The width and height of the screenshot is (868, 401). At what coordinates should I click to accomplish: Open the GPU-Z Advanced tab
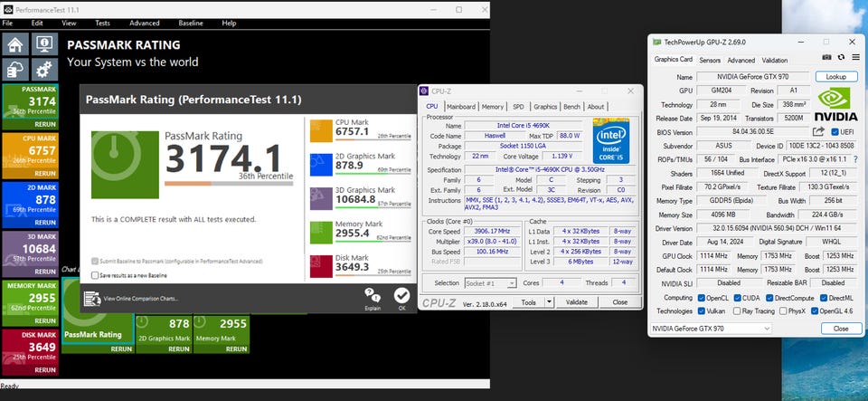[x=741, y=60]
